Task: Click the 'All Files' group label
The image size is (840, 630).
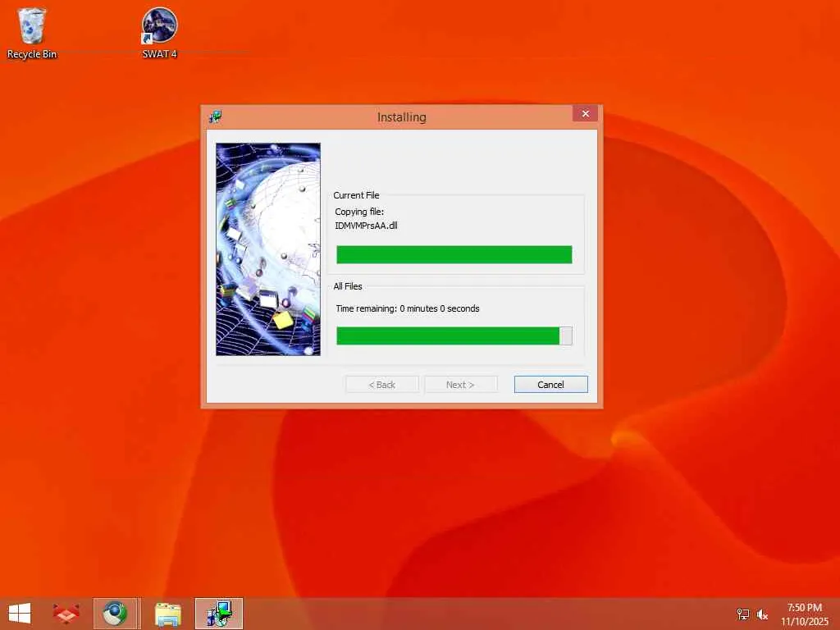Action: [348, 286]
